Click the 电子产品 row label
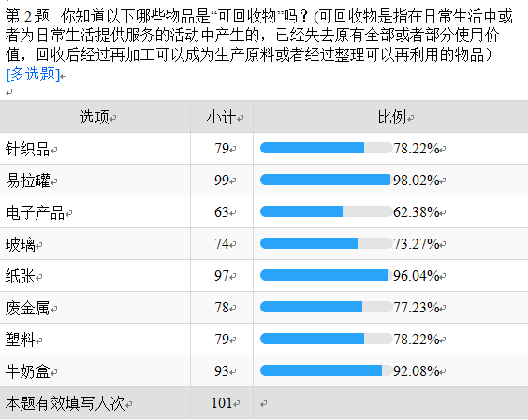Screen dimensions: 528x420 36,212
